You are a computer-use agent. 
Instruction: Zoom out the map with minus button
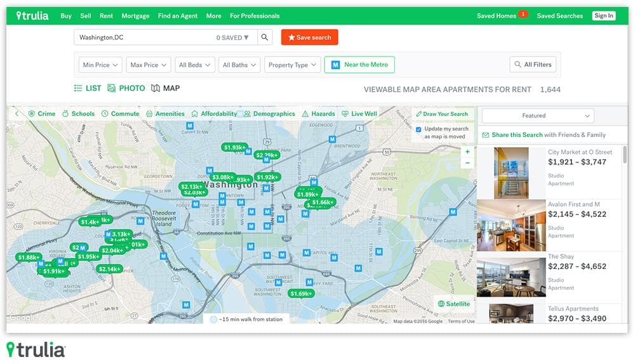pyautogui.click(x=467, y=163)
